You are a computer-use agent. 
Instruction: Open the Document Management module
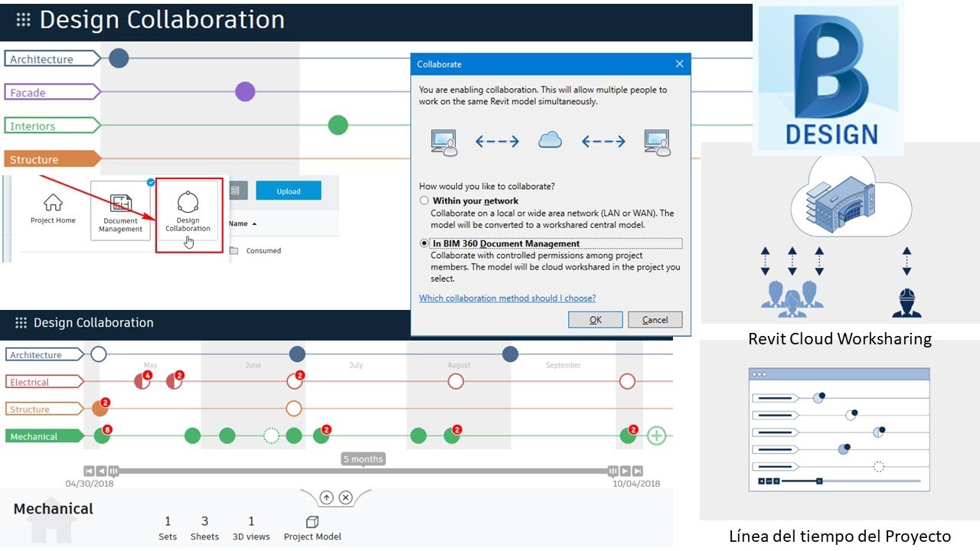click(x=120, y=211)
